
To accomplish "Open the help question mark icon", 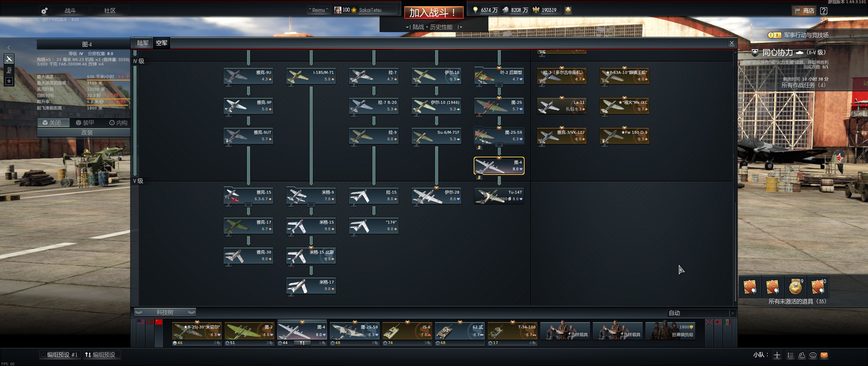I will pyautogui.click(x=824, y=11).
